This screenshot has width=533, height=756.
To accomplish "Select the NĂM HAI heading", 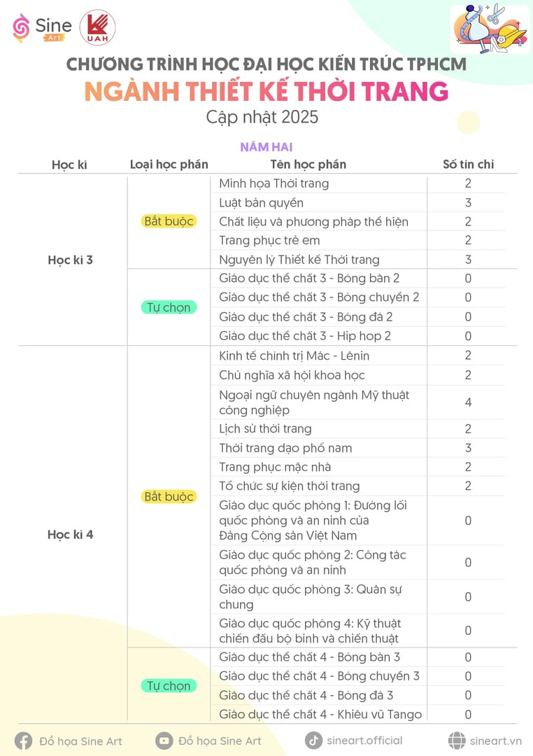I will tap(266, 146).
